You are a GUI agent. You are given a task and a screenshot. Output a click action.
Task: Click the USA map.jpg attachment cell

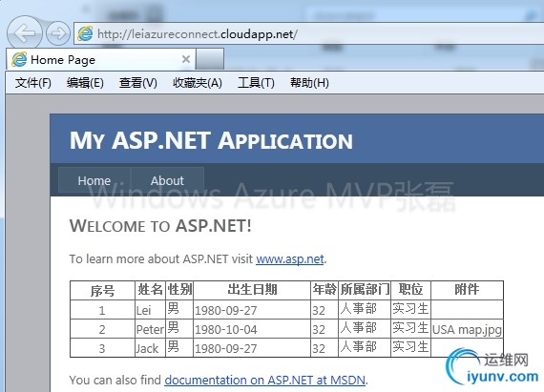point(467,329)
